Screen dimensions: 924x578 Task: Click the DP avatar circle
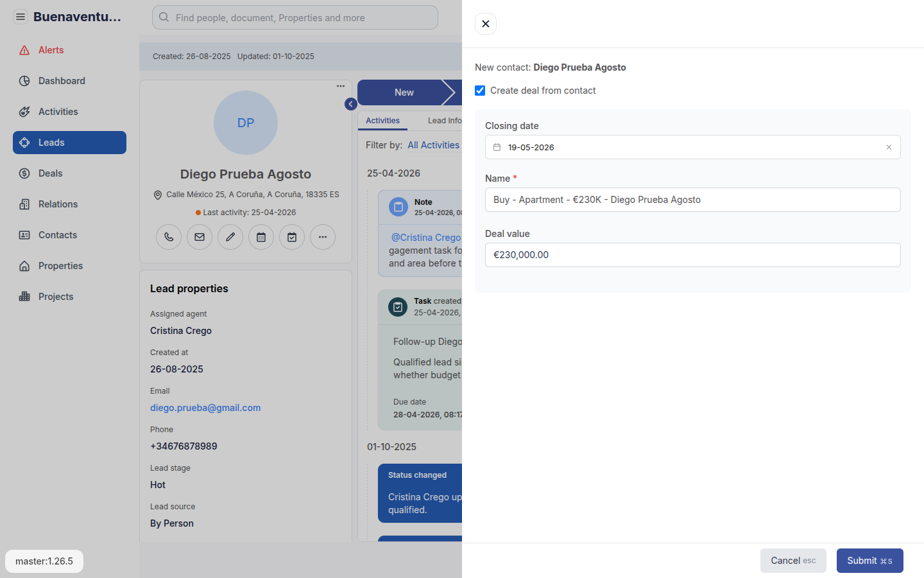[246, 123]
